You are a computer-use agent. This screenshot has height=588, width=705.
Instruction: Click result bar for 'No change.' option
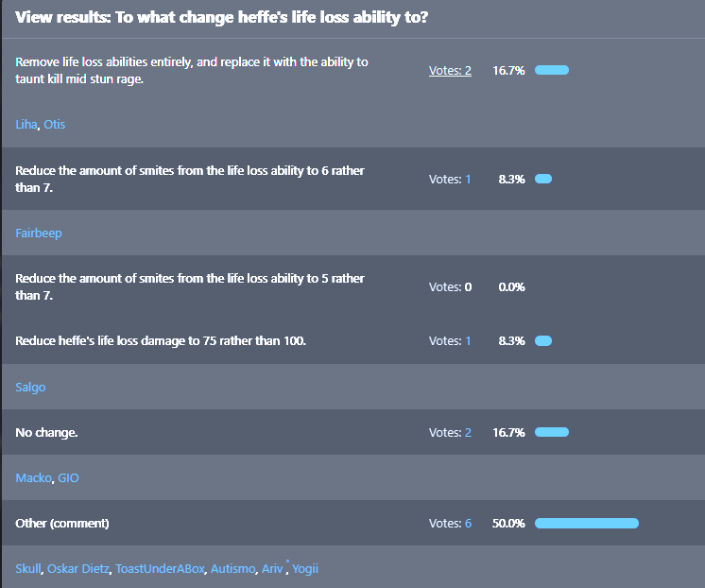(552, 433)
